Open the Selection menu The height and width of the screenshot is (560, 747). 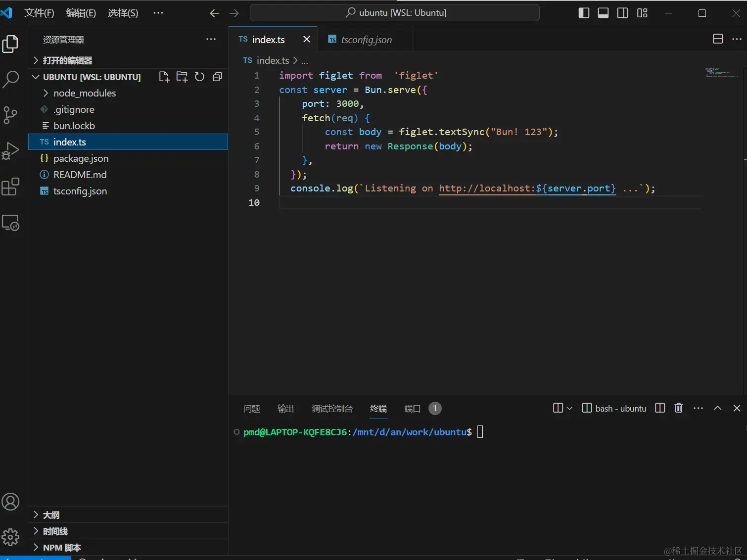coord(123,13)
